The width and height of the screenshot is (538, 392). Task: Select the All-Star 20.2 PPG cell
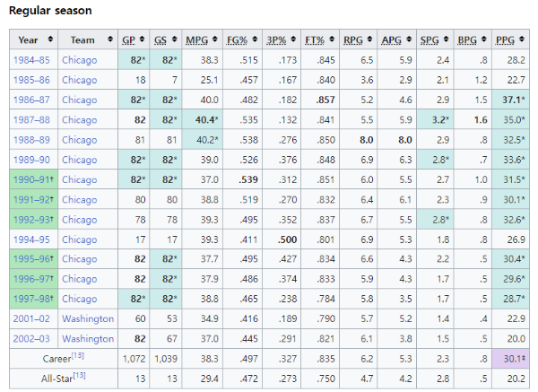pos(510,379)
